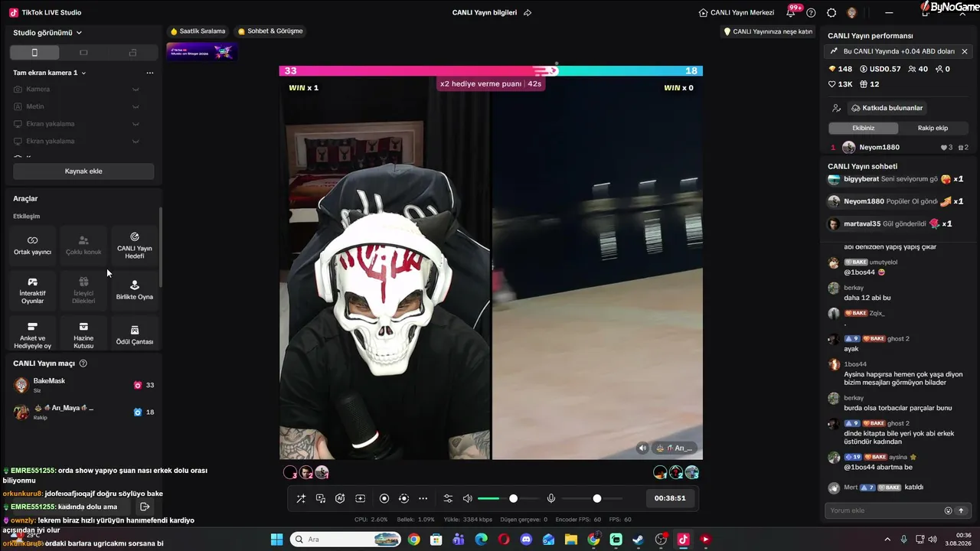Open more options for Tam ekran kamera 1
Viewport: 980px width, 551px height.
150,73
